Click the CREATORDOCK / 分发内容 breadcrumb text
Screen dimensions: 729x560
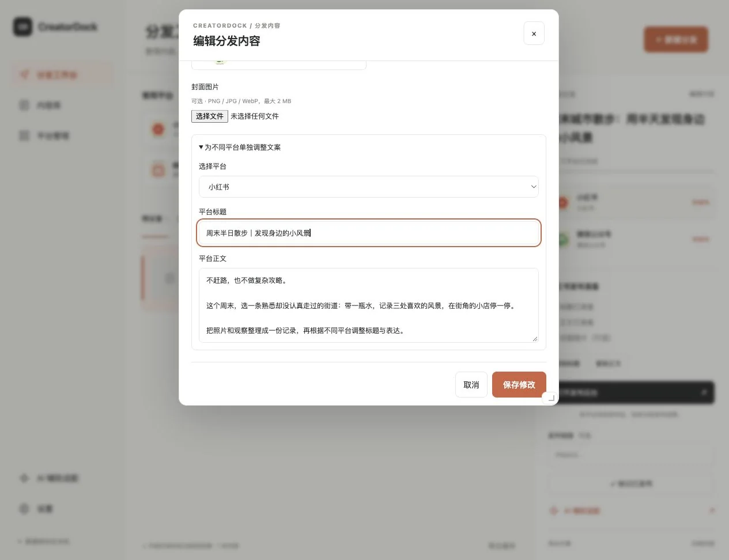pyautogui.click(x=237, y=25)
